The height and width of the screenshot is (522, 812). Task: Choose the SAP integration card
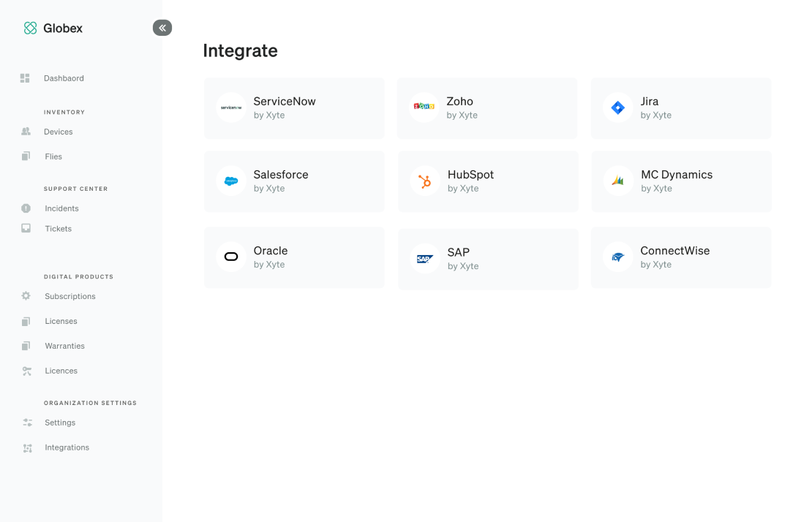coord(488,259)
